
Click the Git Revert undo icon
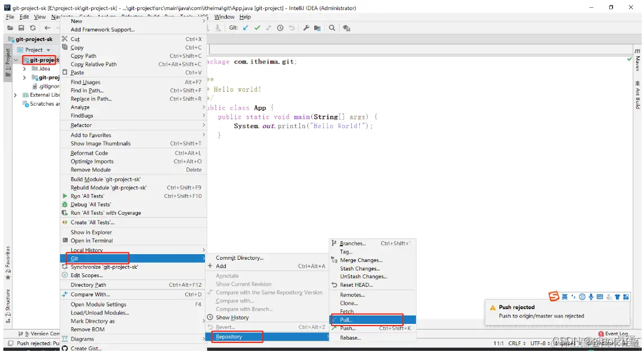292,28
